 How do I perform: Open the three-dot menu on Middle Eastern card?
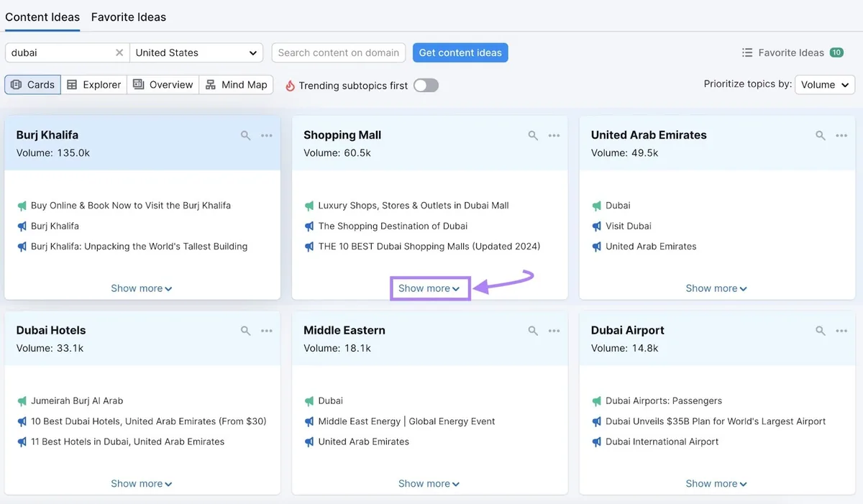click(x=554, y=331)
